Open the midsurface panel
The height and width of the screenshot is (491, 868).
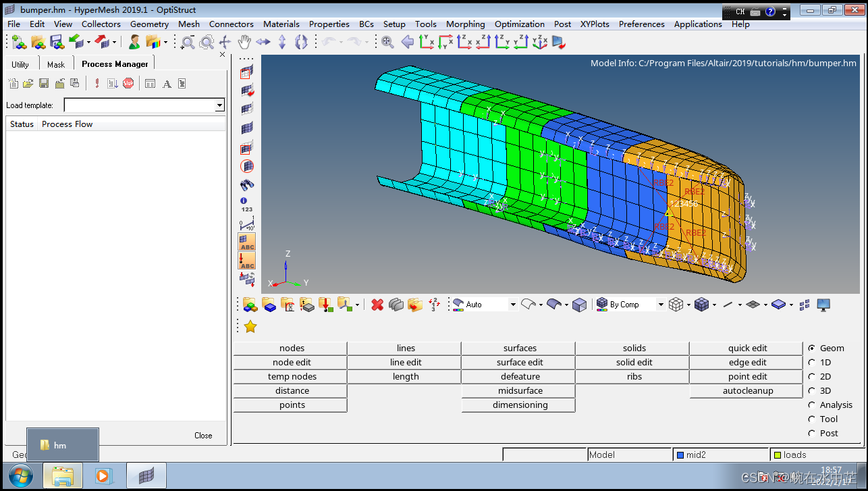coord(520,391)
